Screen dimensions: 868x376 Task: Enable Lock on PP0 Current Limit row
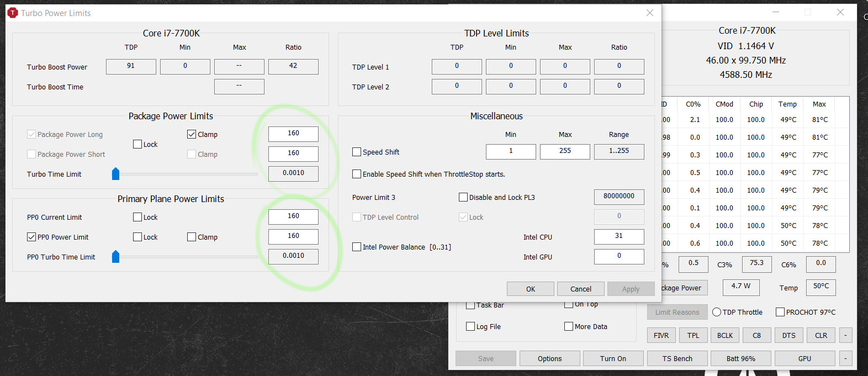click(x=137, y=217)
